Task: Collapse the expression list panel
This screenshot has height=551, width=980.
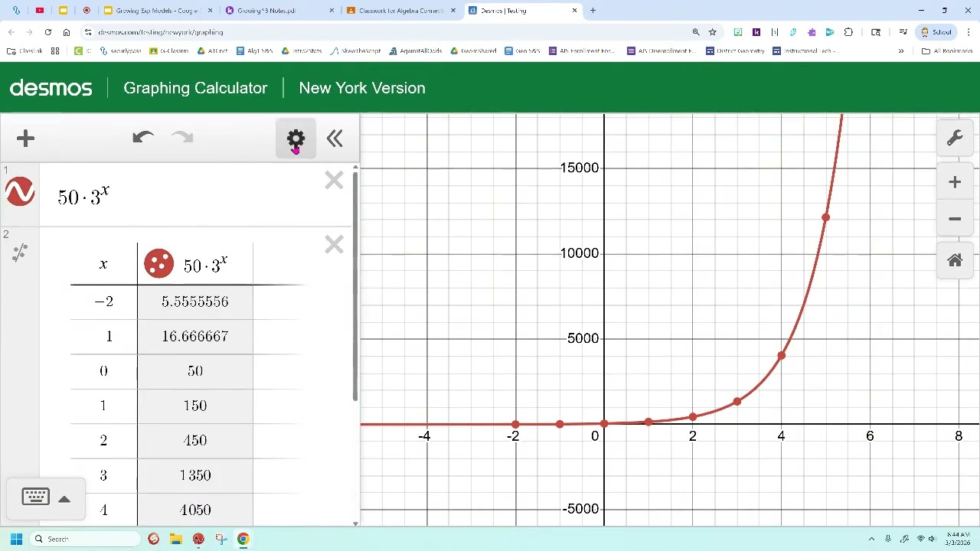Action: click(335, 139)
